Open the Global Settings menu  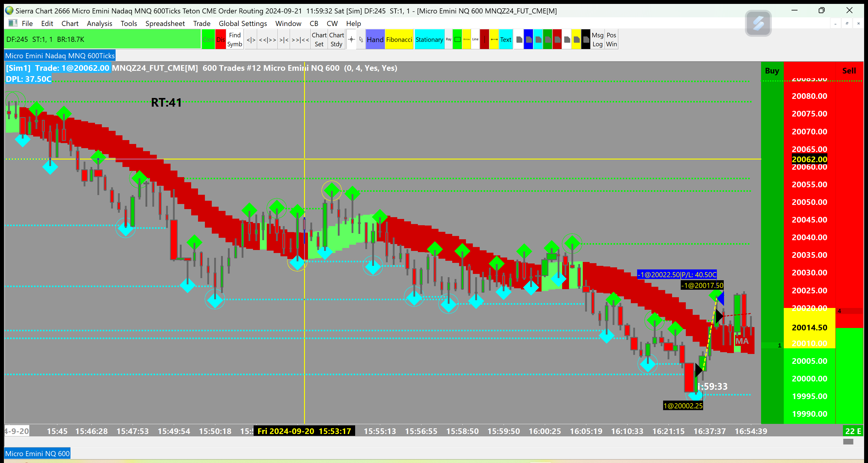tap(243, 23)
